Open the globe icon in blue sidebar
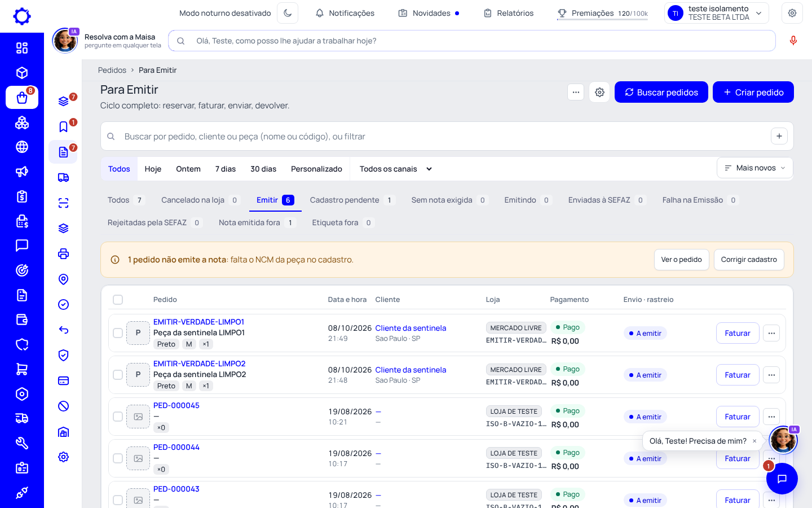The image size is (812, 508). 22,147
